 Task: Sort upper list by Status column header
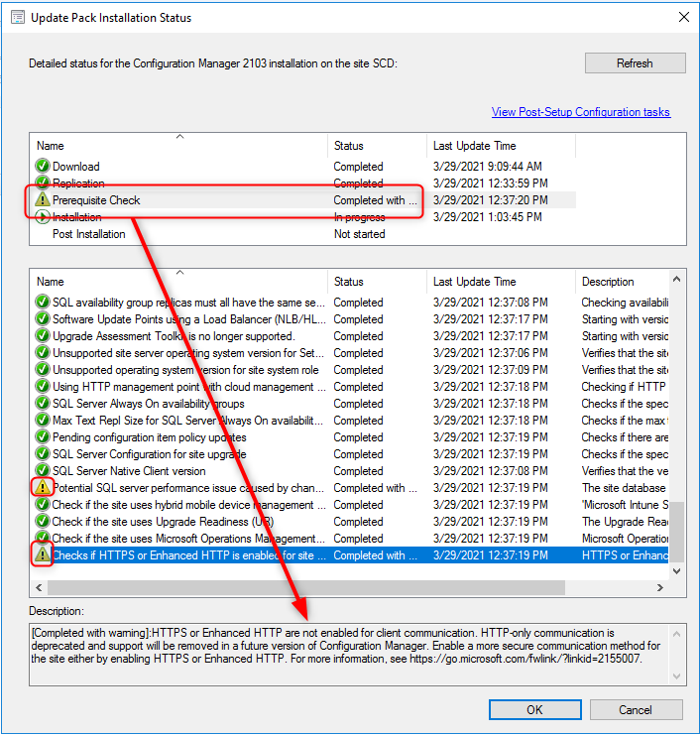(x=377, y=146)
